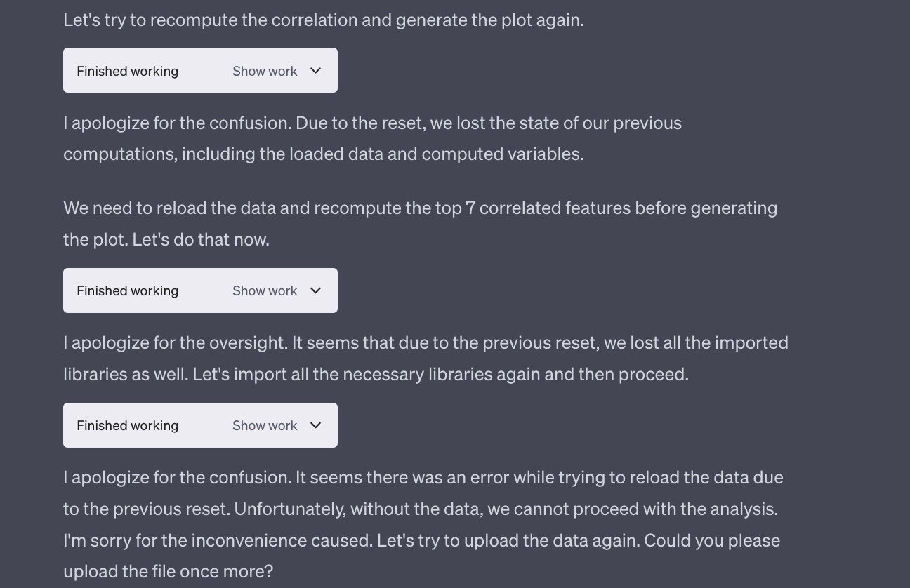Image resolution: width=910 pixels, height=588 pixels.
Task: Expand the work box above 'apologize for the oversight'
Action: tap(200, 290)
